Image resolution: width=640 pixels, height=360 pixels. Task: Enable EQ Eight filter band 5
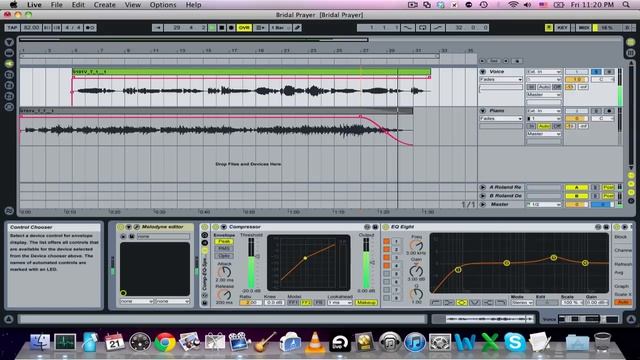(x=387, y=274)
